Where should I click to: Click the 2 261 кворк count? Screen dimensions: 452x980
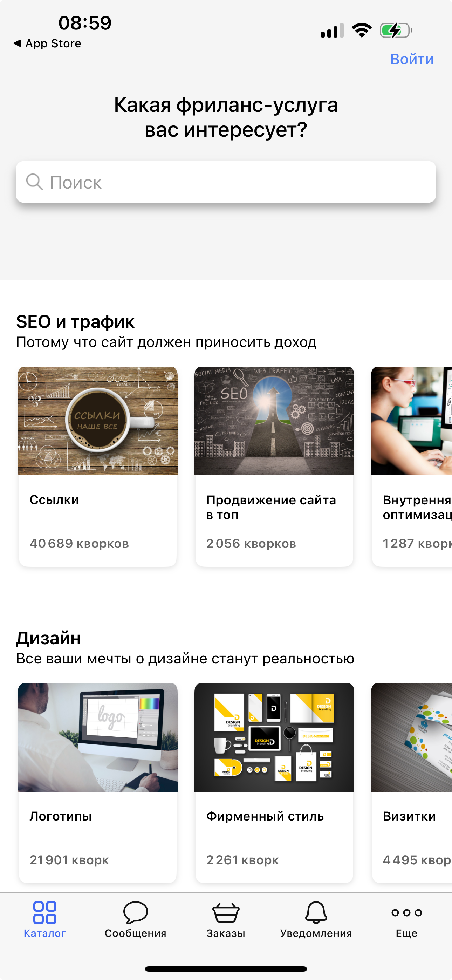tap(243, 860)
